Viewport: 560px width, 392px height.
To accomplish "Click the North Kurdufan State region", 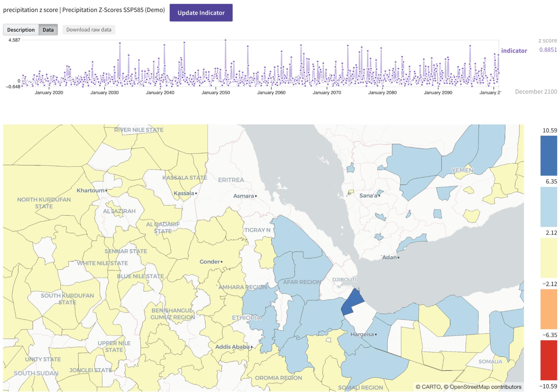I will pyautogui.click(x=44, y=203).
